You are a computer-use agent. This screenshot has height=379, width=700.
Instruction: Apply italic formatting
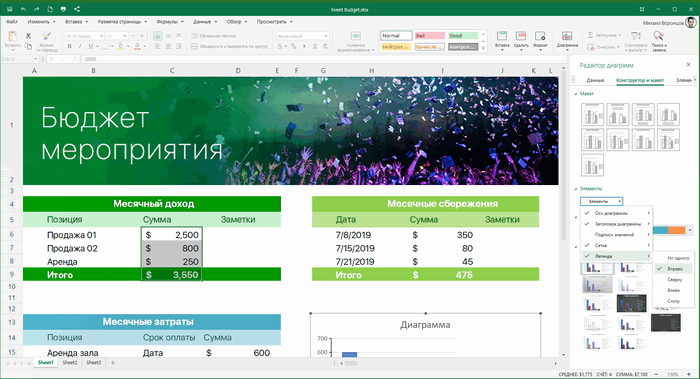[80, 46]
